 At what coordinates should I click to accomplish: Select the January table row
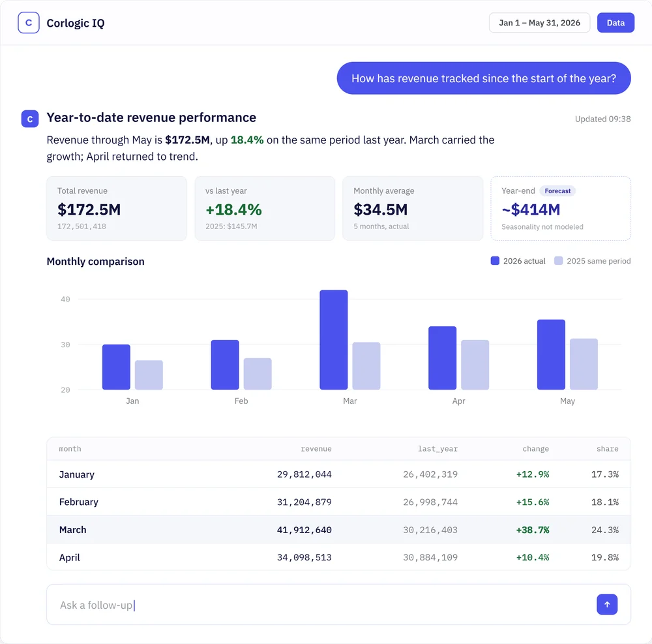[338, 474]
